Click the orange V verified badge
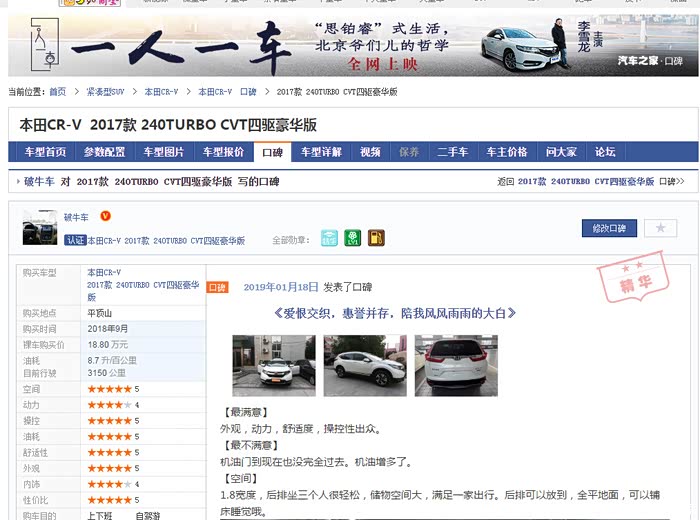 pos(105,216)
